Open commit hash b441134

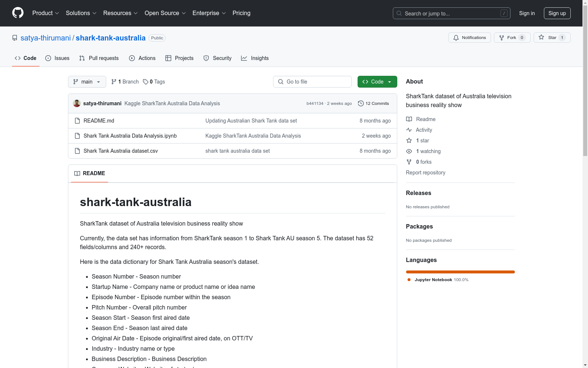pyautogui.click(x=315, y=103)
